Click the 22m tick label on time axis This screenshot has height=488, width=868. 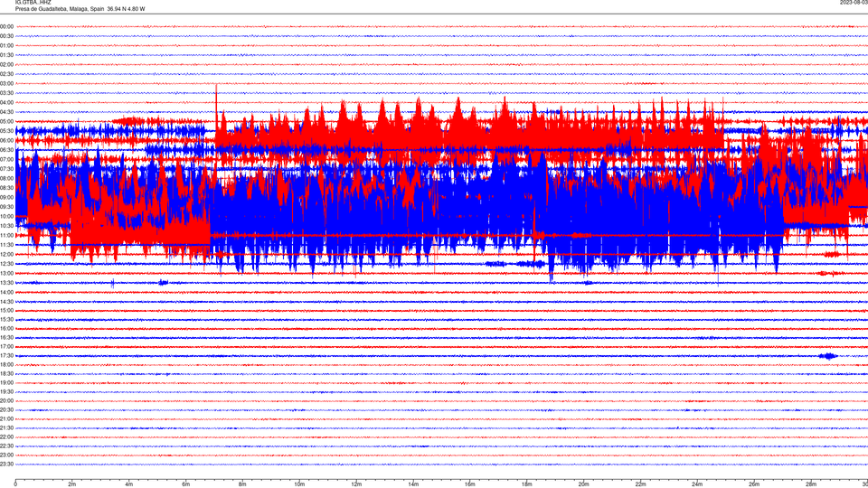point(640,484)
